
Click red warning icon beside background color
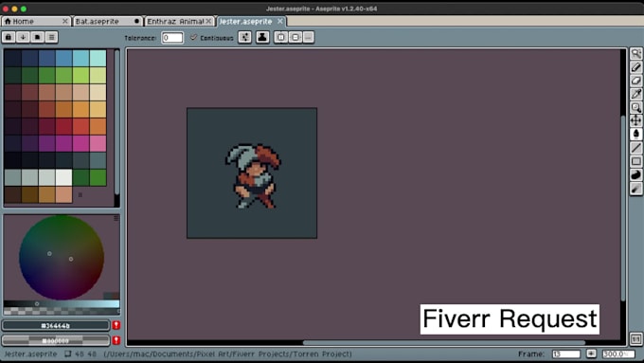(x=116, y=340)
